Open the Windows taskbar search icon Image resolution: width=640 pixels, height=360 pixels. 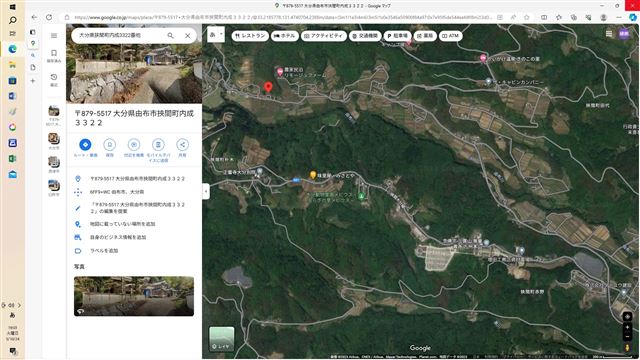[x=13, y=20]
